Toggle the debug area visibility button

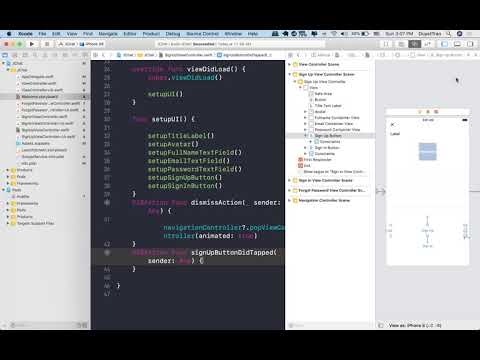point(457,44)
